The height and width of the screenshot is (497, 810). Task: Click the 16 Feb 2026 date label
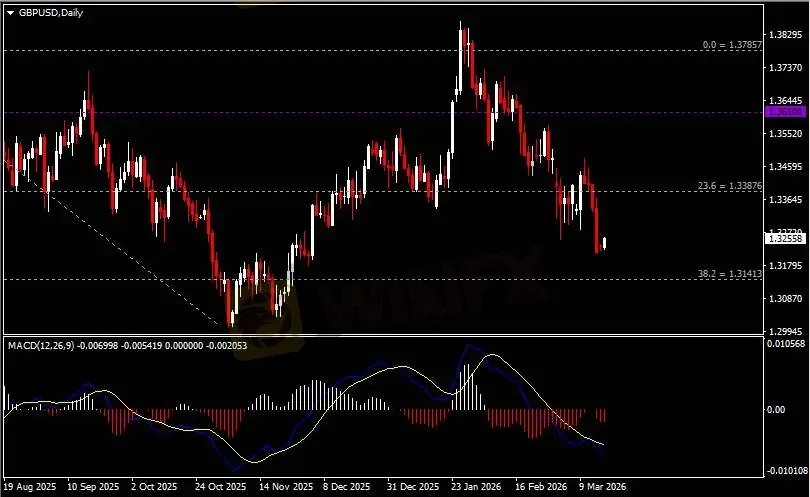pyautogui.click(x=541, y=487)
